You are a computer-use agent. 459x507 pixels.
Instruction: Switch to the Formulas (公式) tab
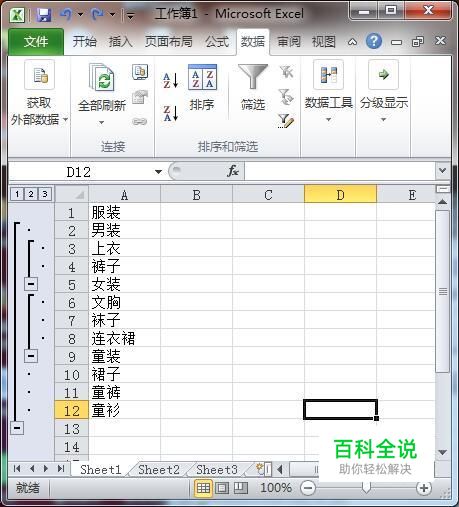tap(217, 42)
